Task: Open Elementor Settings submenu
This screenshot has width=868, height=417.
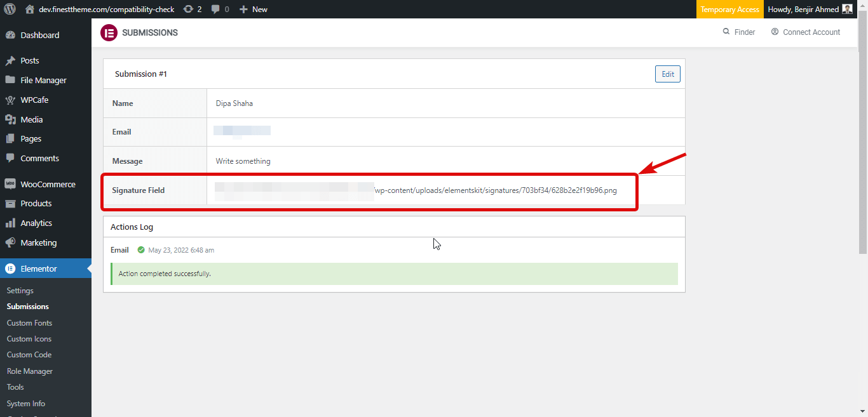Action: point(20,291)
